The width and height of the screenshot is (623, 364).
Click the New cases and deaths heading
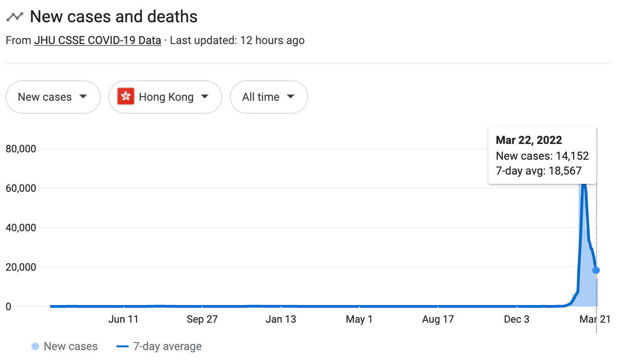pyautogui.click(x=114, y=17)
